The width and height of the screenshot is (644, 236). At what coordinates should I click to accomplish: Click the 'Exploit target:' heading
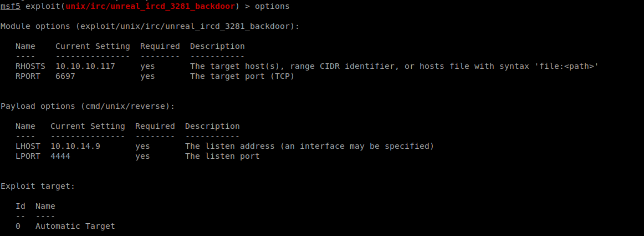[38, 186]
